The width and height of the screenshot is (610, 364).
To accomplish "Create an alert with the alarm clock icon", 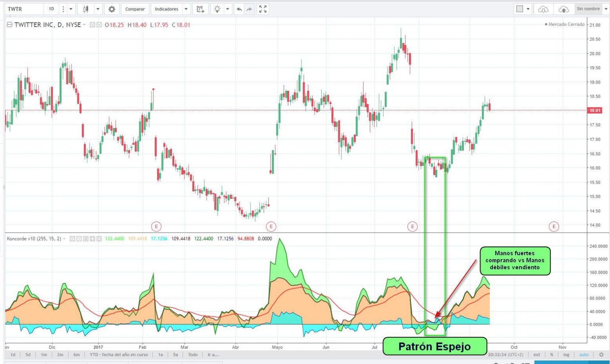I will point(200,9).
